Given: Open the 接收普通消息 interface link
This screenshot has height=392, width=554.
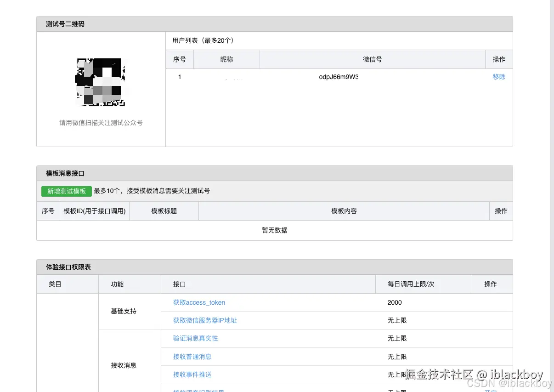Looking at the screenshot, I should tap(192, 356).
